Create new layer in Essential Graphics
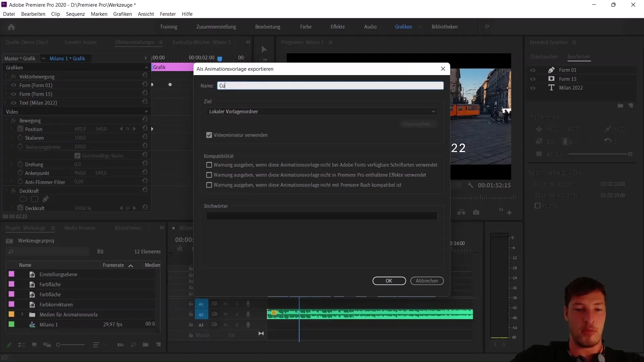Viewport: 644px width, 362px height. (x=631, y=106)
